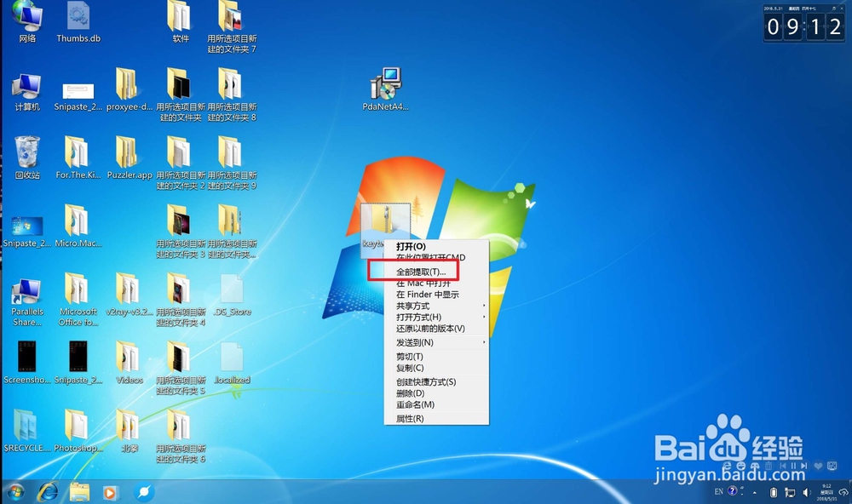Click the previous track widget button
Viewport: 852px width, 504px height.
783,466
